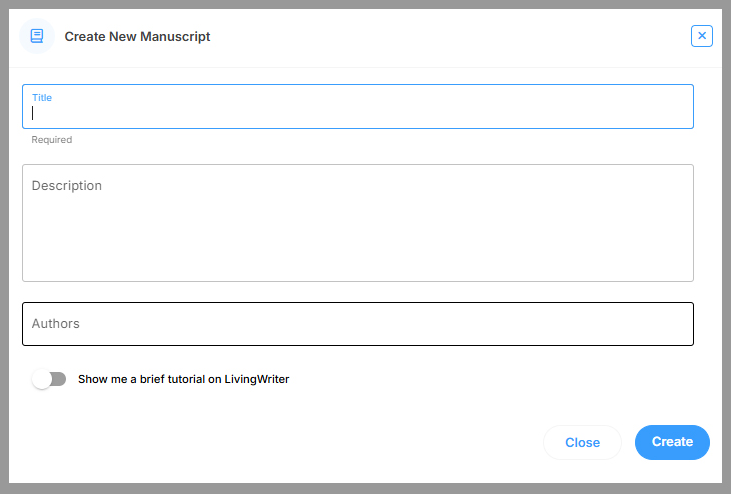The width and height of the screenshot is (731, 494).
Task: Place cursor at text caret in Title
Action: click(x=33, y=113)
